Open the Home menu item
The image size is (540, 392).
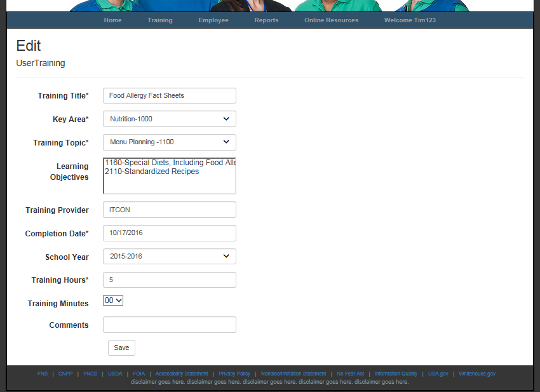pyautogui.click(x=112, y=20)
